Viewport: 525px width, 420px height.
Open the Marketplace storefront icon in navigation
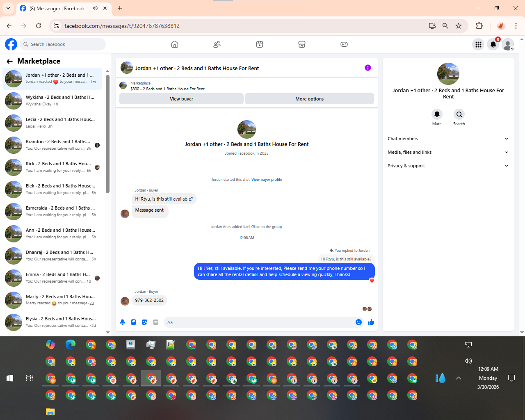(x=302, y=44)
